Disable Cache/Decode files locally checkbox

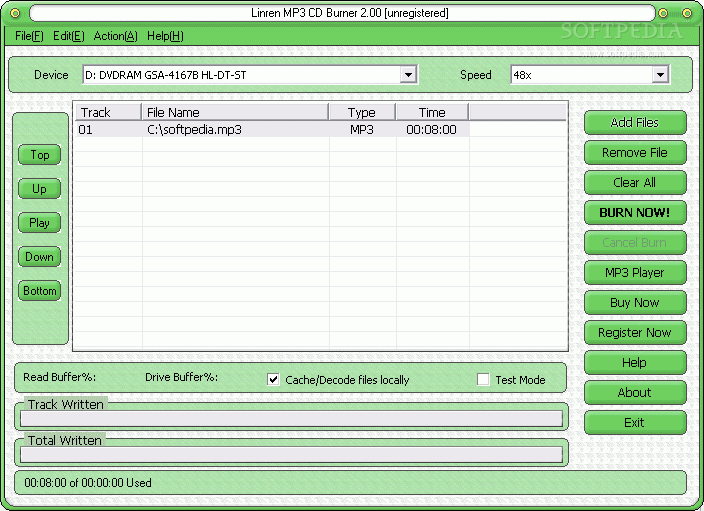(273, 379)
